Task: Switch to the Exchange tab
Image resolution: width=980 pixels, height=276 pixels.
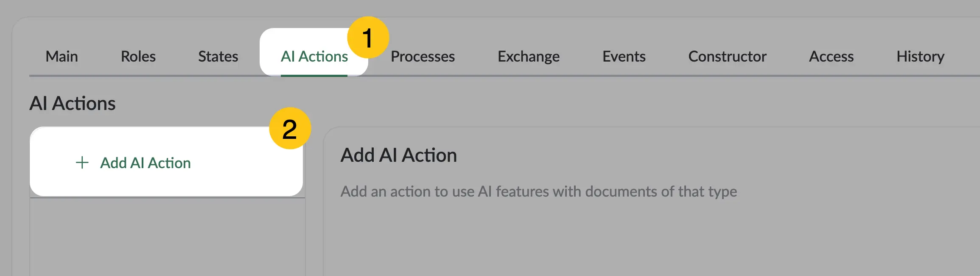Action: point(529,56)
